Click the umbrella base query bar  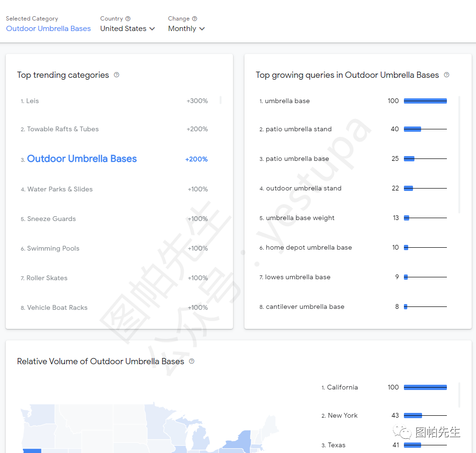425,101
